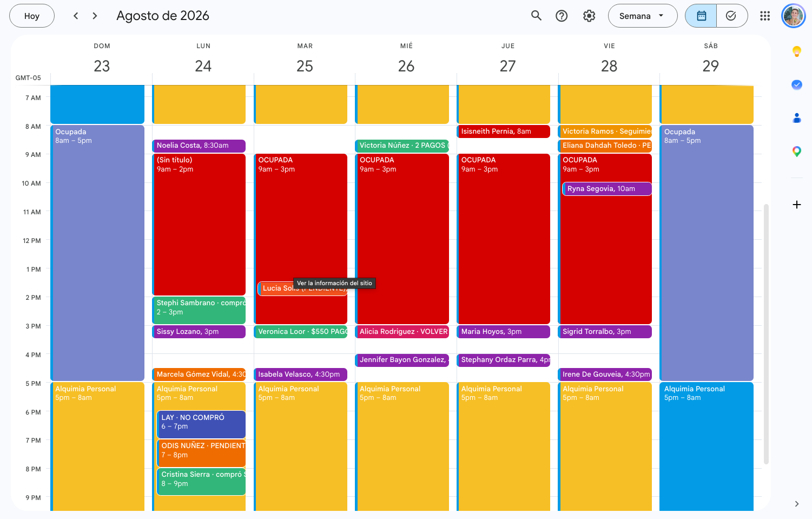This screenshot has height=519, width=812.
Task: Open Isisneith Pernia 8am event
Action: tap(504, 132)
